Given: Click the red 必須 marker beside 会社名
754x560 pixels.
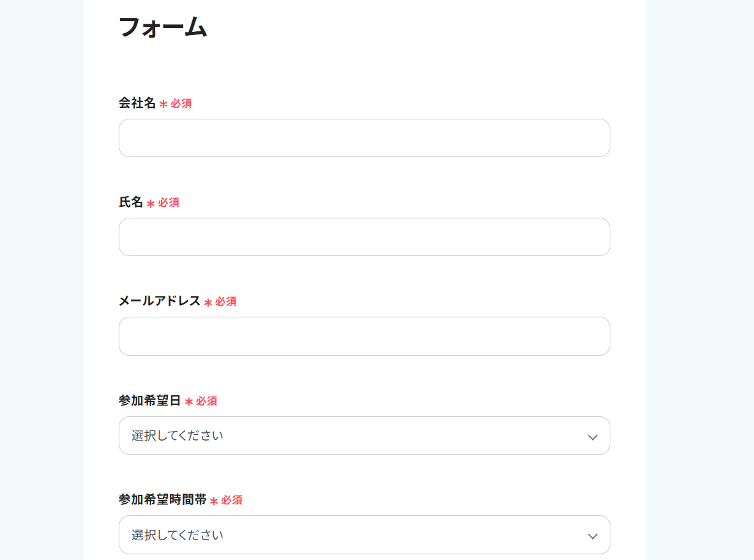Looking at the screenshot, I should pyautogui.click(x=181, y=103).
